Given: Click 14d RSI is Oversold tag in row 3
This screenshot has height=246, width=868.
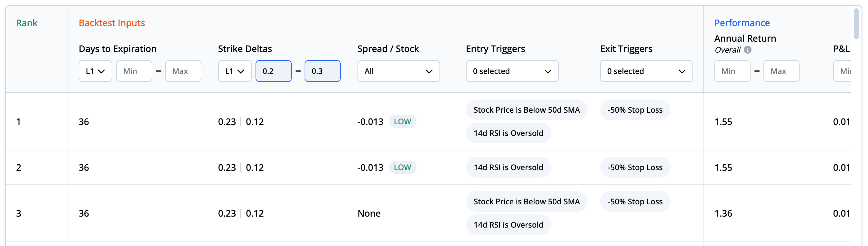Looking at the screenshot, I should tap(508, 225).
